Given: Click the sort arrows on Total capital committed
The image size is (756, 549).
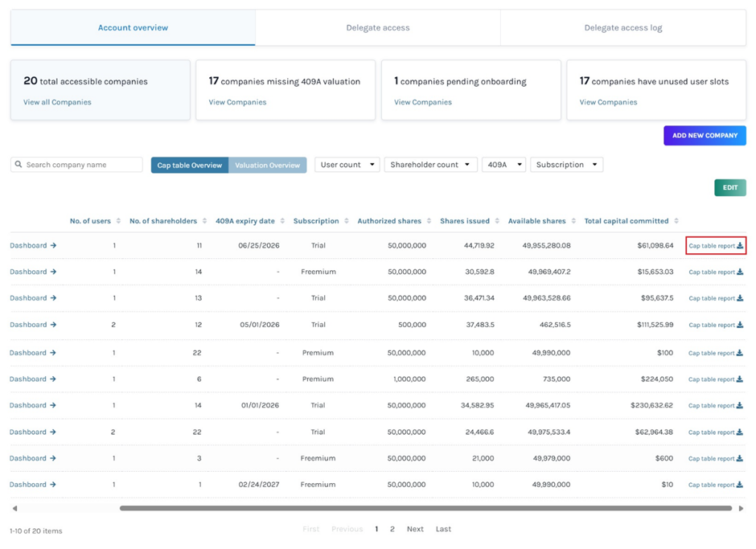Looking at the screenshot, I should (676, 221).
